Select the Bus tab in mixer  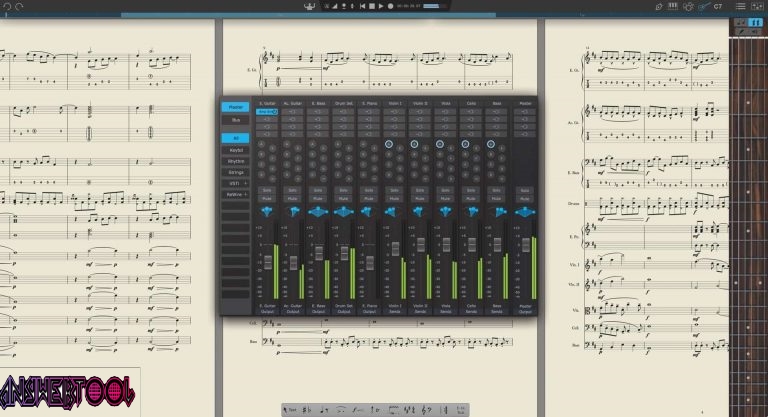[x=236, y=120]
